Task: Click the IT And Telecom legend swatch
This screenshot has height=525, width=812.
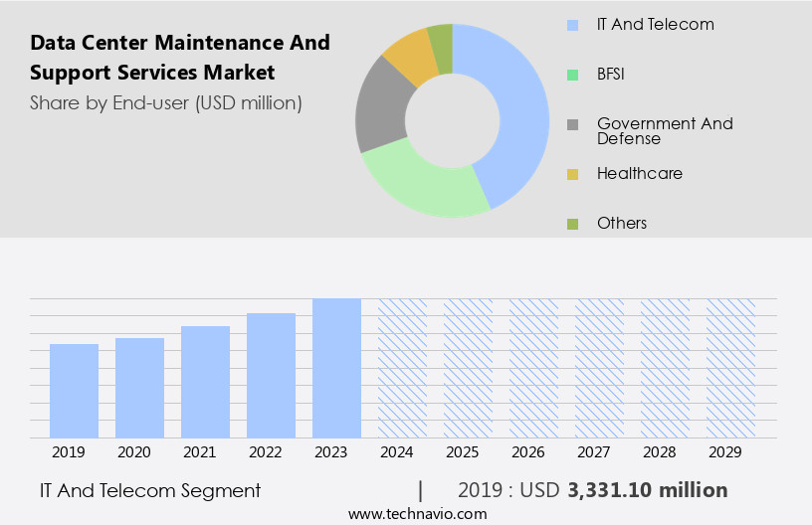Action: point(572,25)
